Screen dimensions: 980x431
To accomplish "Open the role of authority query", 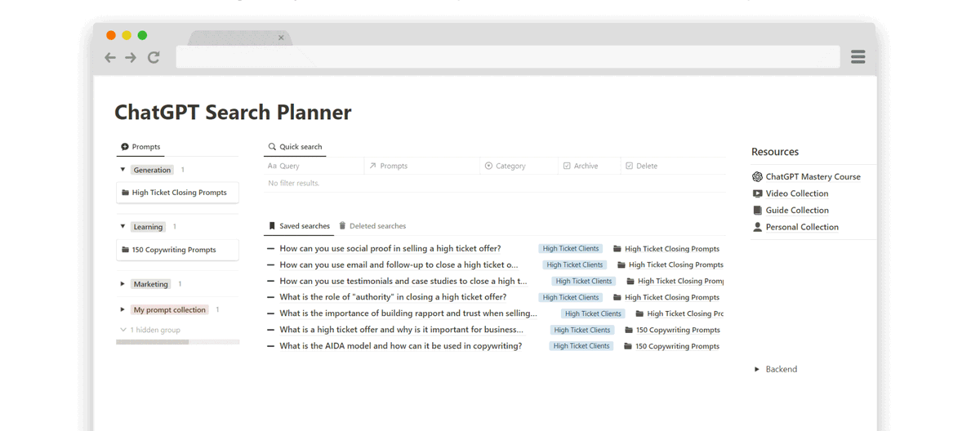I will pos(393,297).
